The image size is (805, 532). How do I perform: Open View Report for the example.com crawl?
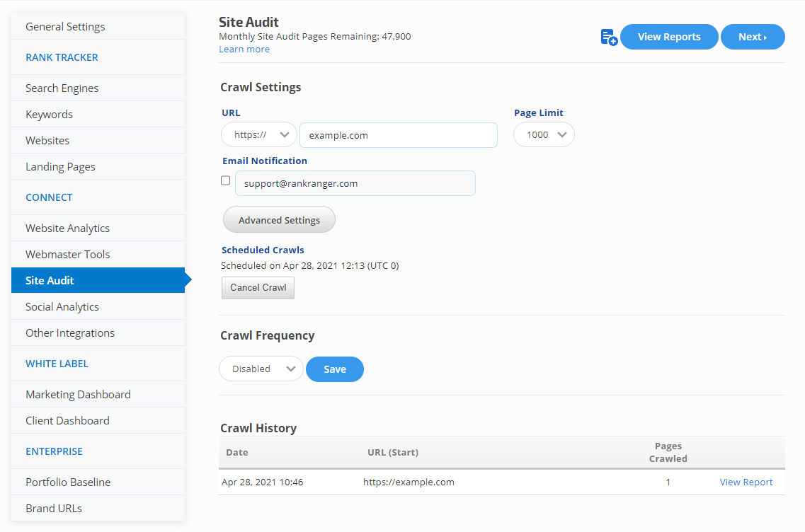746,482
